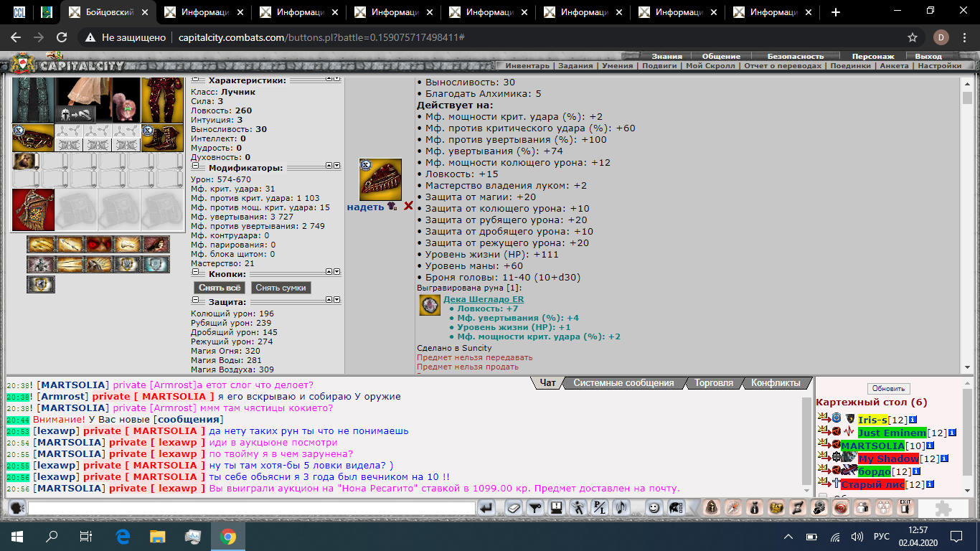Move Характеристики section down with arrow
The height and width of the screenshot is (551, 980).
coord(337,80)
